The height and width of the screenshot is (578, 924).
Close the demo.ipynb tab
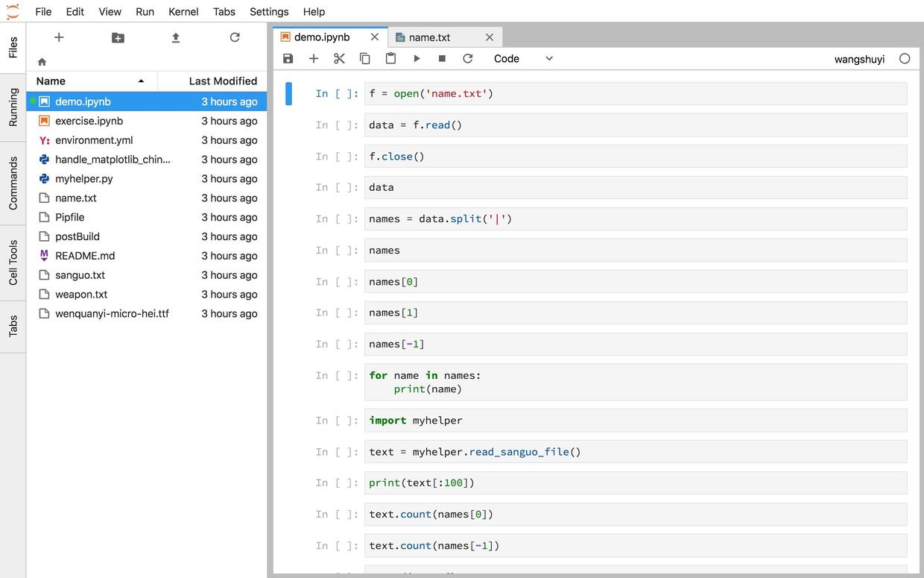click(374, 37)
